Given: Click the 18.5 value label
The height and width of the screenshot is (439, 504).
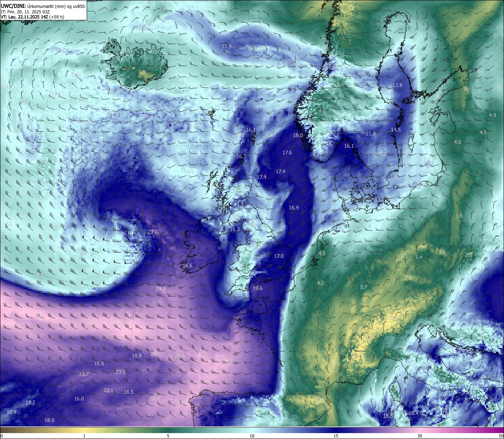Looking at the screenshot, I should [128, 392].
